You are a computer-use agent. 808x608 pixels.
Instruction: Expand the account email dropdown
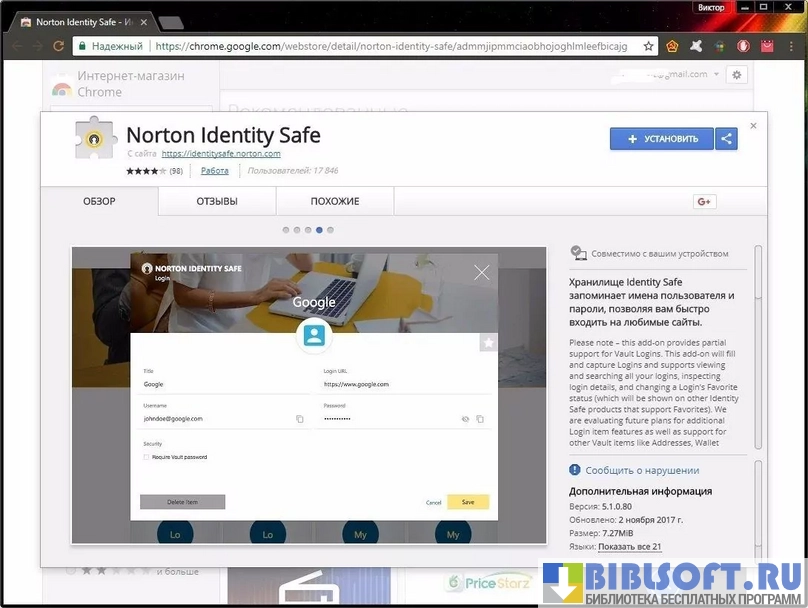716,75
